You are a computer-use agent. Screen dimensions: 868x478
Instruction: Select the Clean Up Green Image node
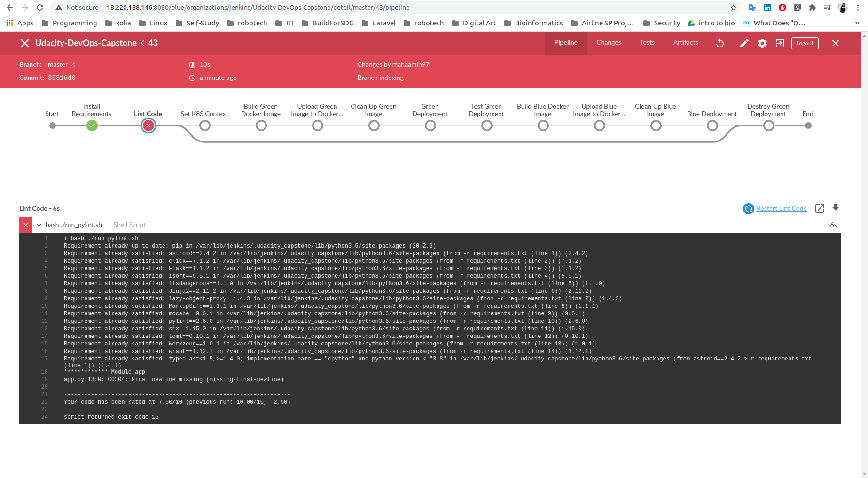374,125
